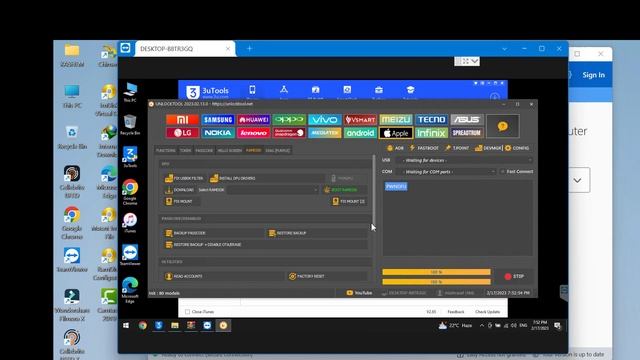This screenshot has width=640, height=360.
Task: Select the Vivo brand logo
Action: 324,120
